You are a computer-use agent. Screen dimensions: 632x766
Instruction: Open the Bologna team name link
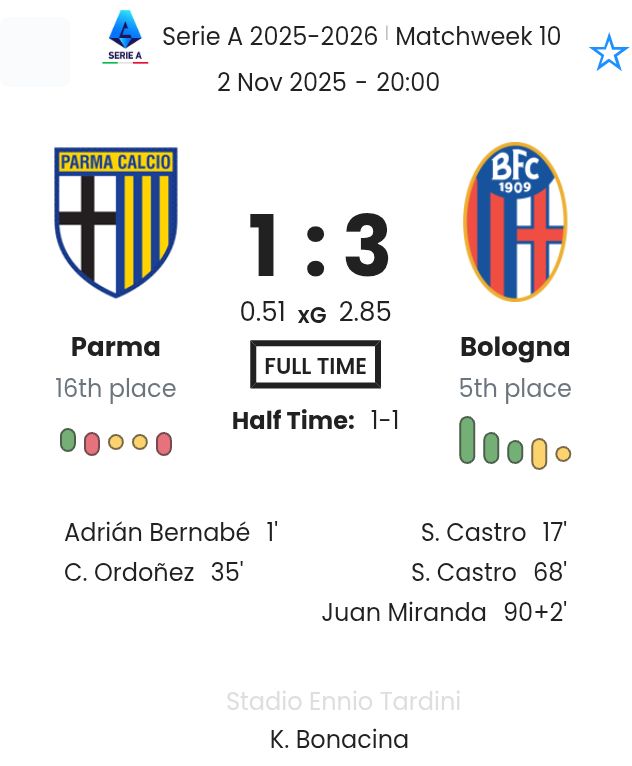(x=515, y=347)
